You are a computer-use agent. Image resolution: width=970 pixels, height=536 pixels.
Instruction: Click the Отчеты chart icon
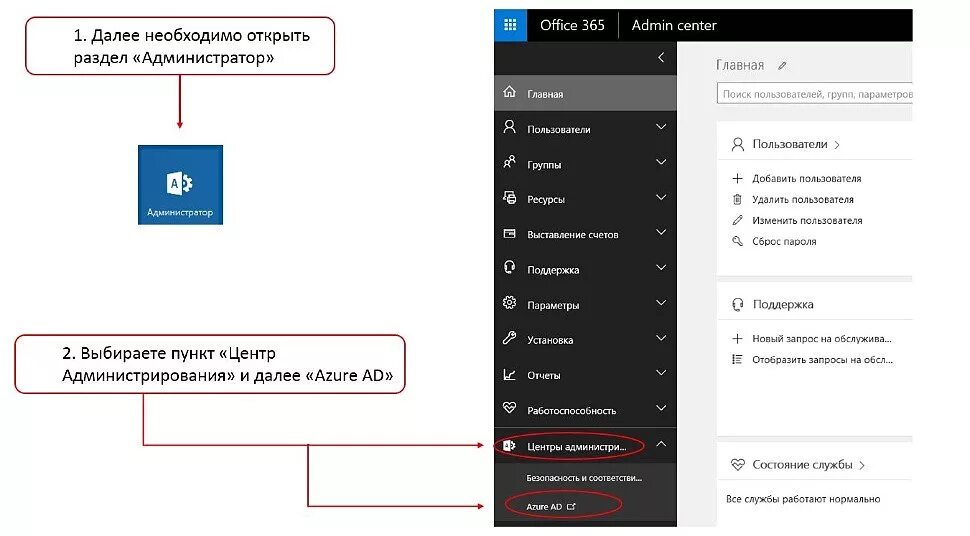(x=509, y=374)
